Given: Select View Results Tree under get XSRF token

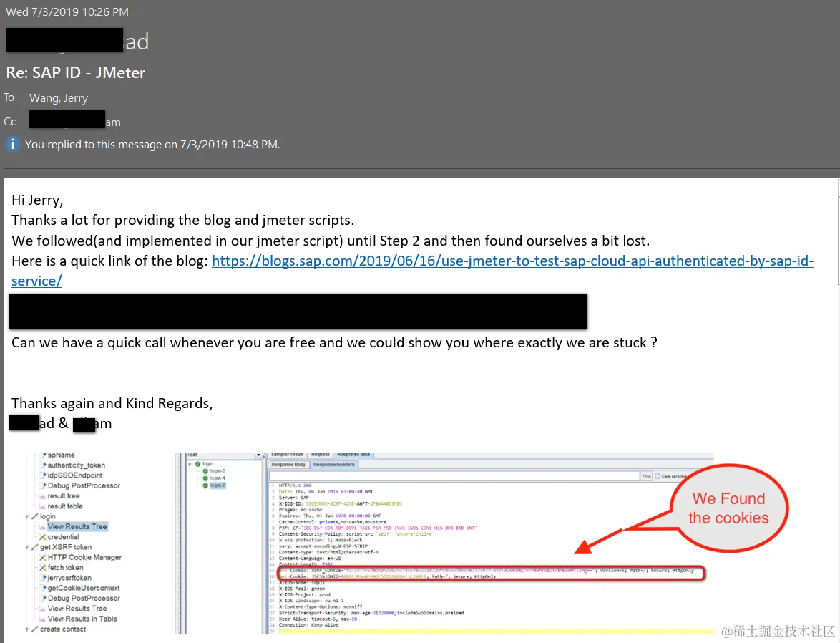Looking at the screenshot, I should pyautogui.click(x=77, y=608).
